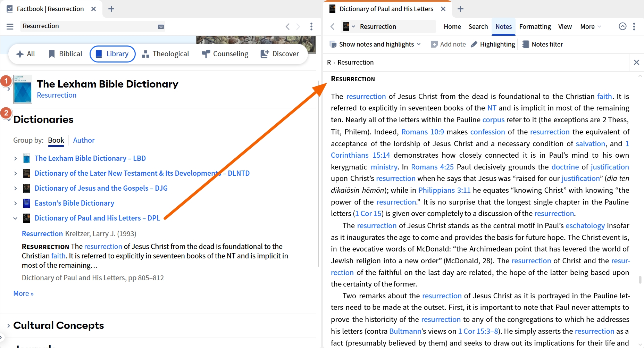
Task: Open Romans 10:9 reference link
Action: click(423, 132)
